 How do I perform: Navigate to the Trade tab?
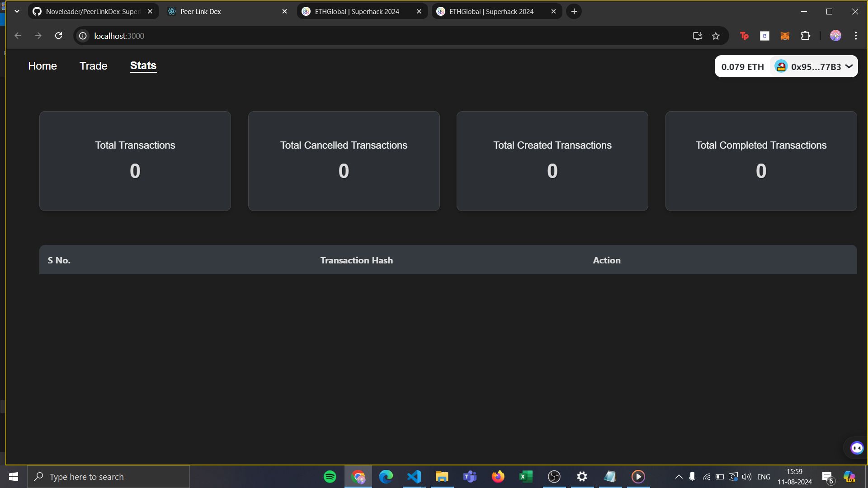coord(94,66)
